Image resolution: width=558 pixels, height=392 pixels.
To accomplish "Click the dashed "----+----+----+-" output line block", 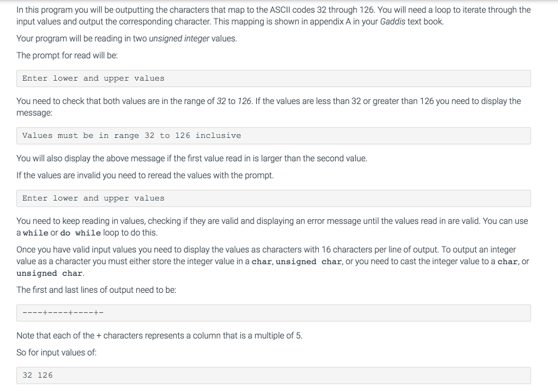I will click(x=274, y=312).
